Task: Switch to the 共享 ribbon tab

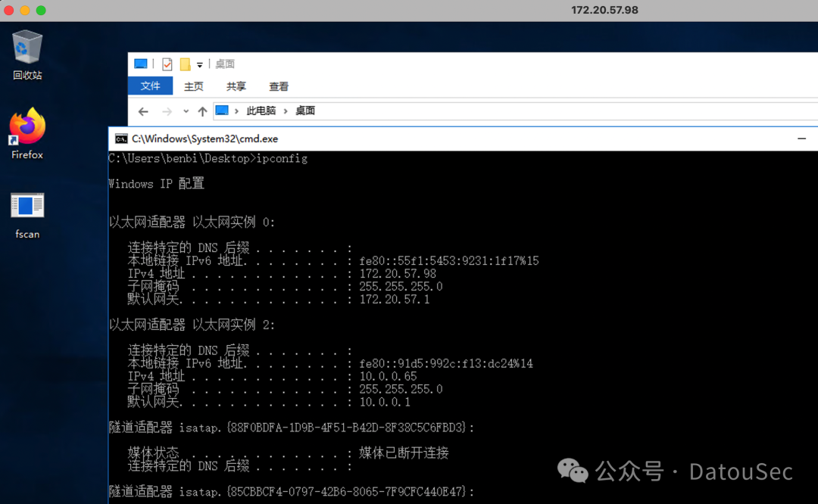Action: [x=236, y=86]
